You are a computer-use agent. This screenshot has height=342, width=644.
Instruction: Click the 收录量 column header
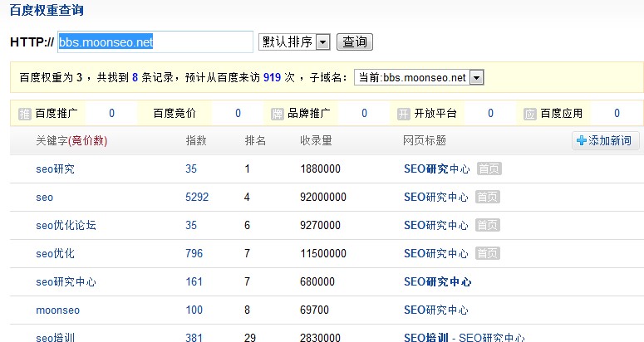tap(317, 141)
